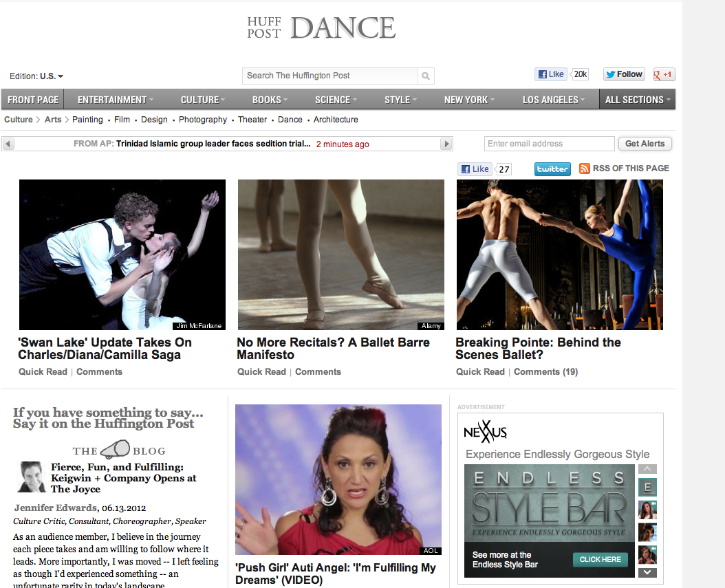Viewport: 725px width, 588px height.
Task: Go to the Front Page tab
Action: coord(33,100)
